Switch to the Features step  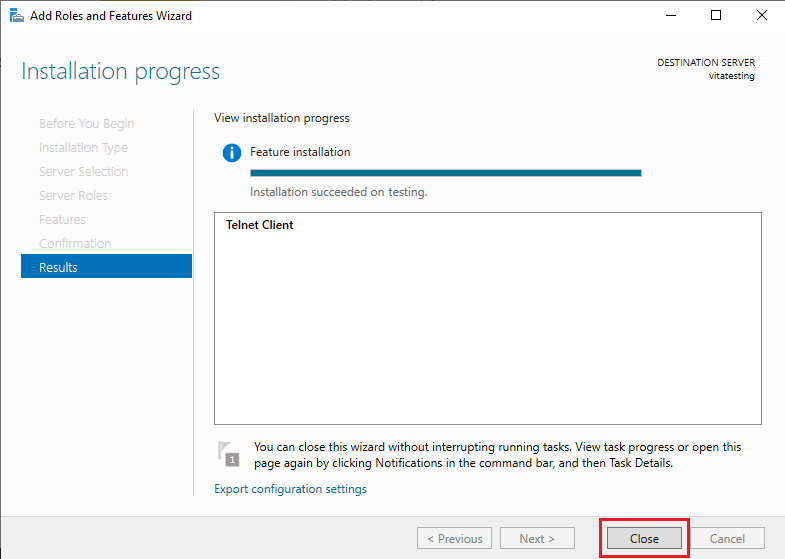pyautogui.click(x=62, y=220)
